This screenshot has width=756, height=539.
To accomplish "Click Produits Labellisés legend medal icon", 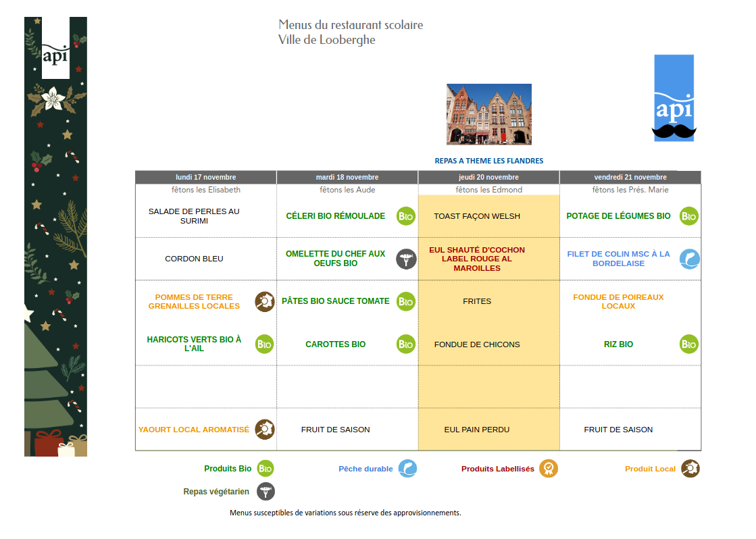I will (x=548, y=469).
